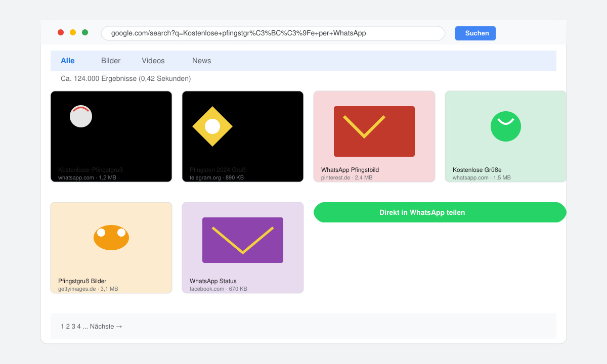This screenshot has height=364, width=607.
Task: Click the green smiley circle icon
Action: [x=506, y=126]
